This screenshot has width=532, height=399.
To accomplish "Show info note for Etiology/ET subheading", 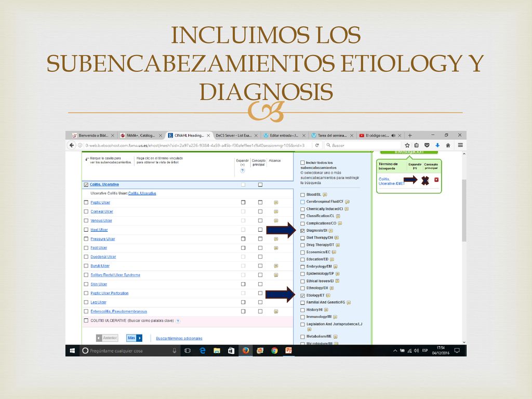I will tap(328, 296).
